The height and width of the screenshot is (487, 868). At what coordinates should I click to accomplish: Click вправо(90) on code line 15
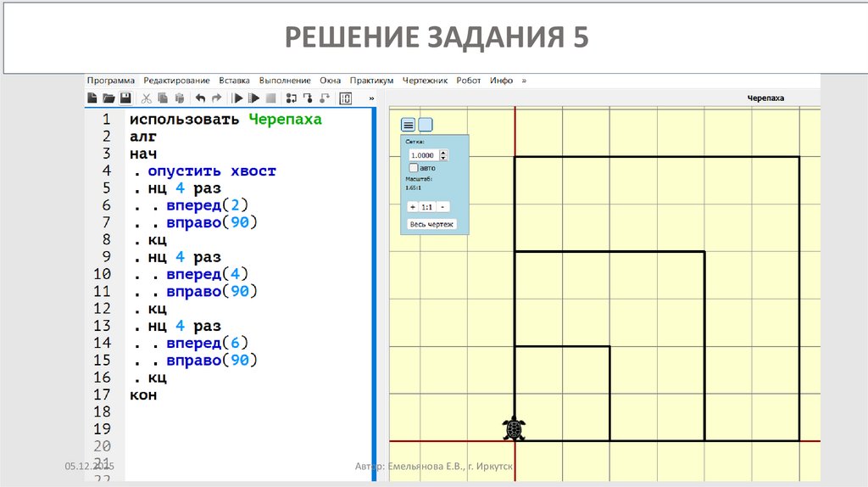click(211, 360)
